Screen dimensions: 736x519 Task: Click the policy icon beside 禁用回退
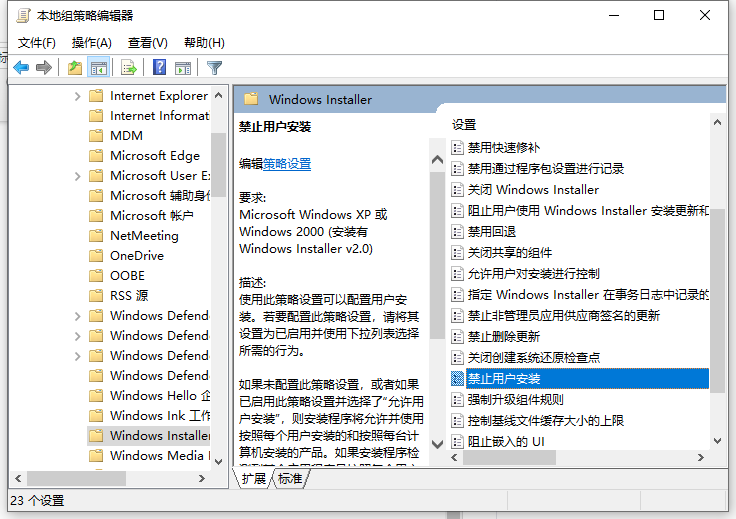pos(458,232)
